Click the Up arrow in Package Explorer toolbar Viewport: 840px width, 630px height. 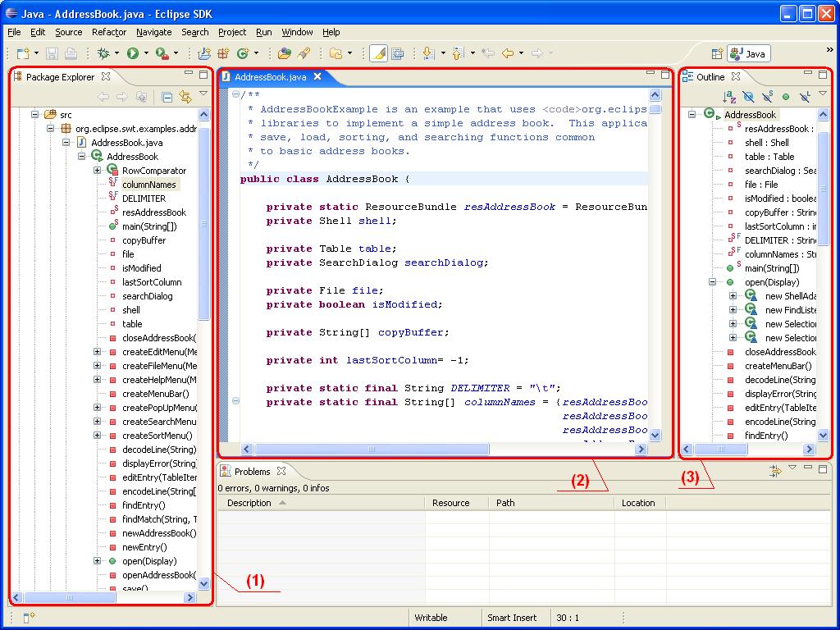tap(142, 97)
